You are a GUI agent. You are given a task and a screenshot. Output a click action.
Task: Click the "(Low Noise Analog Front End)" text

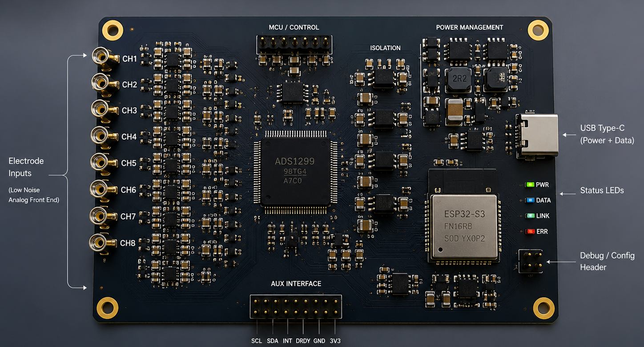[33, 195]
